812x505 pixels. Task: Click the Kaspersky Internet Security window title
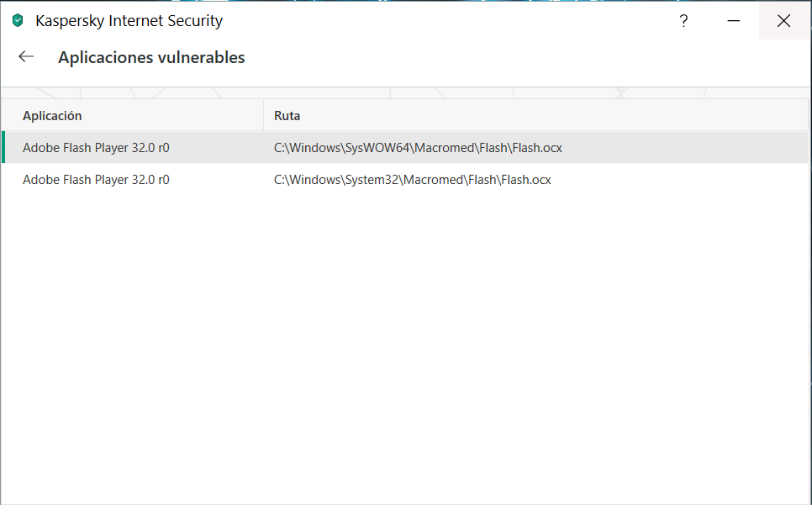tap(129, 21)
